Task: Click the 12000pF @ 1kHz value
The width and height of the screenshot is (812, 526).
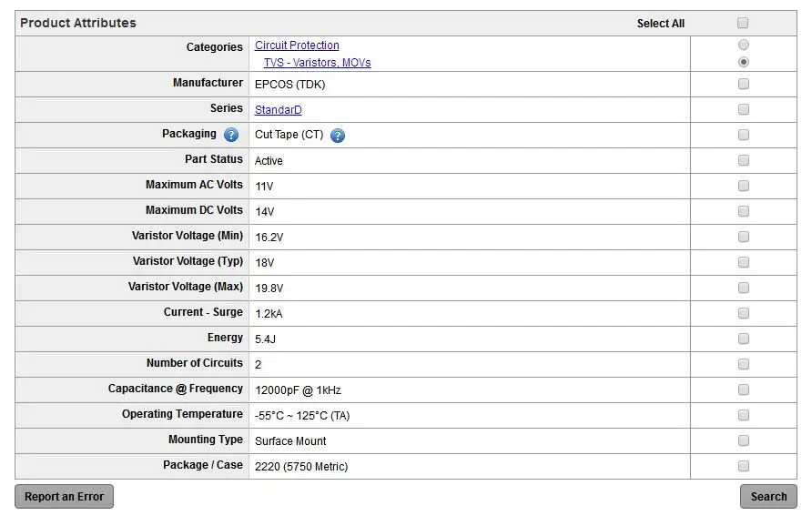Action: 298,390
